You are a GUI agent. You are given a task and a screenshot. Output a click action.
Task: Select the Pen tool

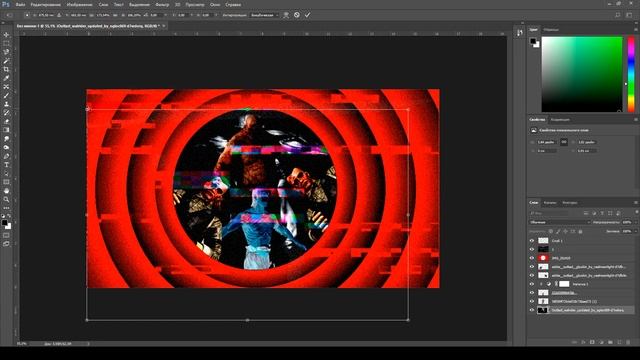[x=6, y=156]
